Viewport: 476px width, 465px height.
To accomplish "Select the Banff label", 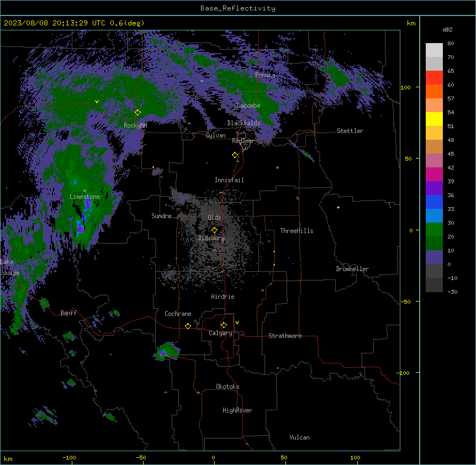I will [x=68, y=313].
